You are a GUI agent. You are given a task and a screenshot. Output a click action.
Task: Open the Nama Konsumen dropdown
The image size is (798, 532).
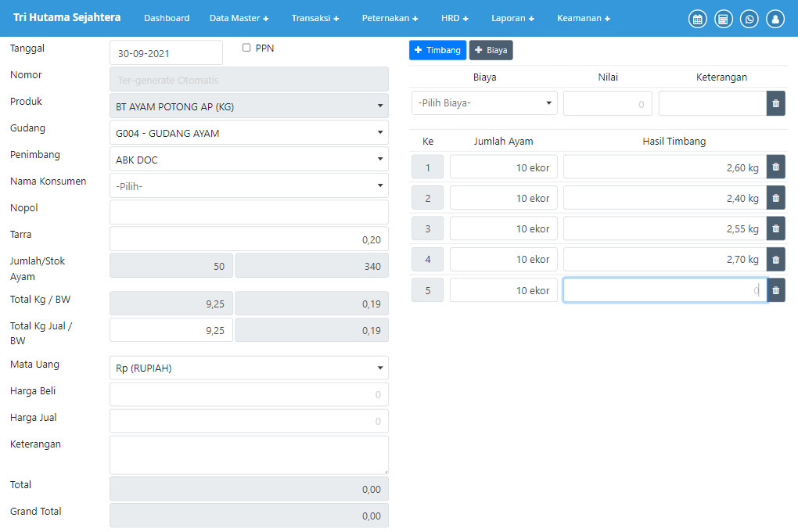pos(249,186)
